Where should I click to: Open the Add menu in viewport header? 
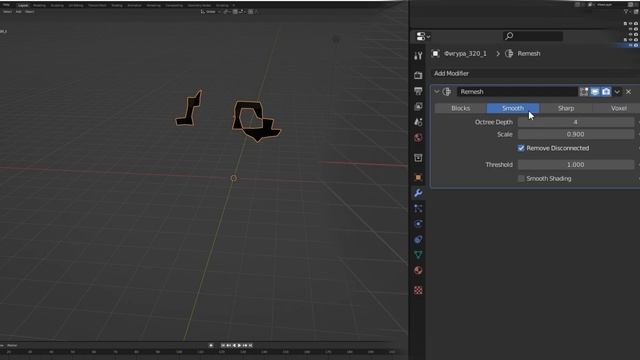point(18,12)
